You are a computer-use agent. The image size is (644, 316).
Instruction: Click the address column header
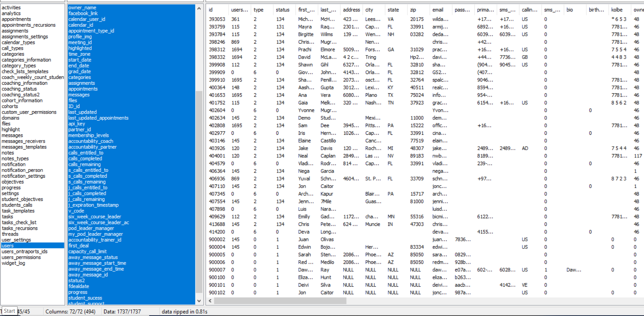tap(351, 10)
